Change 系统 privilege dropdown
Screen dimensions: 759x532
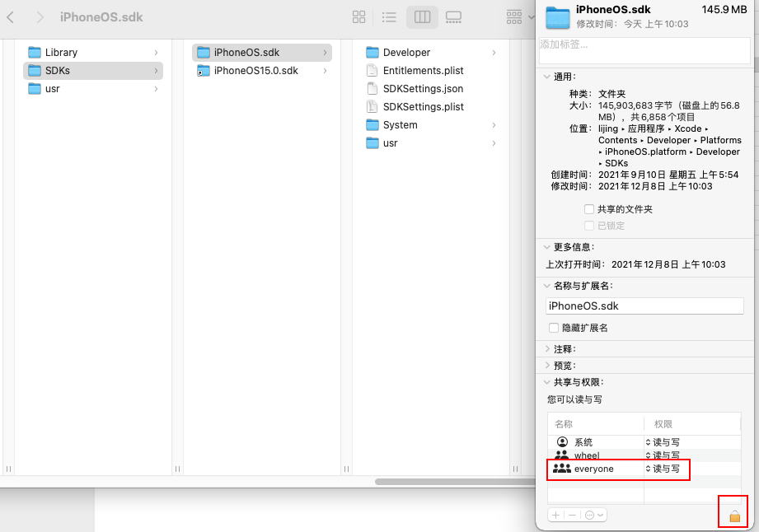pyautogui.click(x=663, y=442)
